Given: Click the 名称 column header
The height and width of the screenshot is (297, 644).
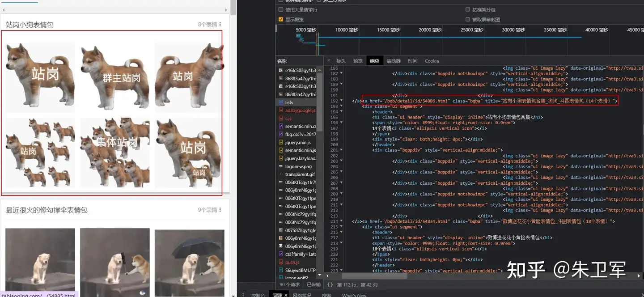Looking at the screenshot, I should pos(282,61).
